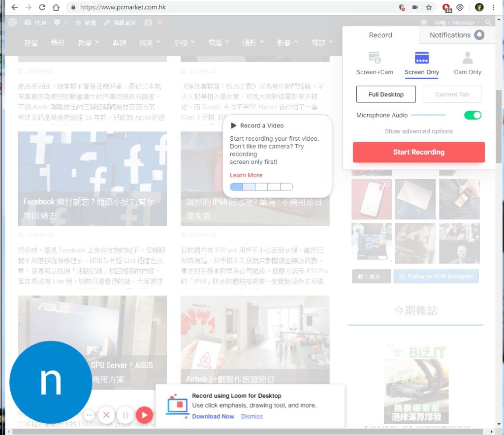Click the 載入更多 load more button
The width and height of the screenshot is (504, 435).
371,276
